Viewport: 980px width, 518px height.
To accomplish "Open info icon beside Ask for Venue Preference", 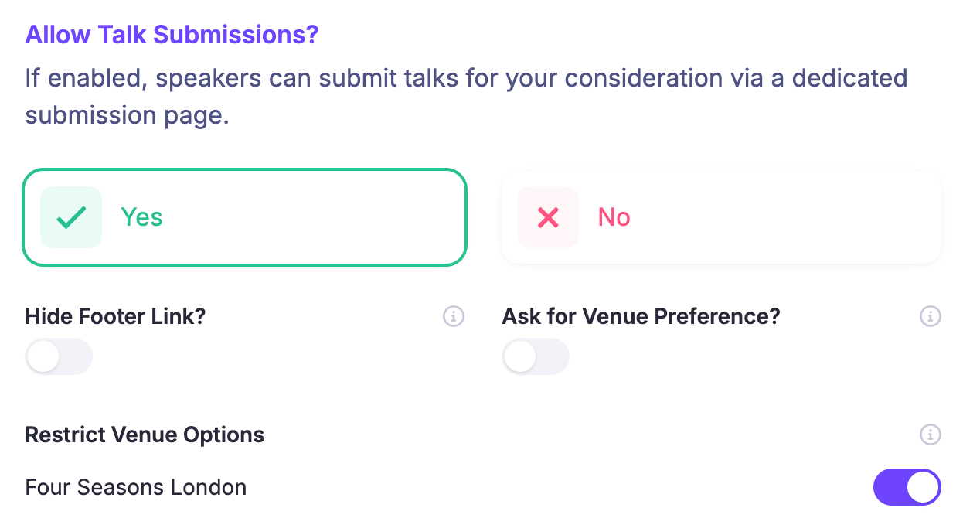I will click(x=931, y=316).
